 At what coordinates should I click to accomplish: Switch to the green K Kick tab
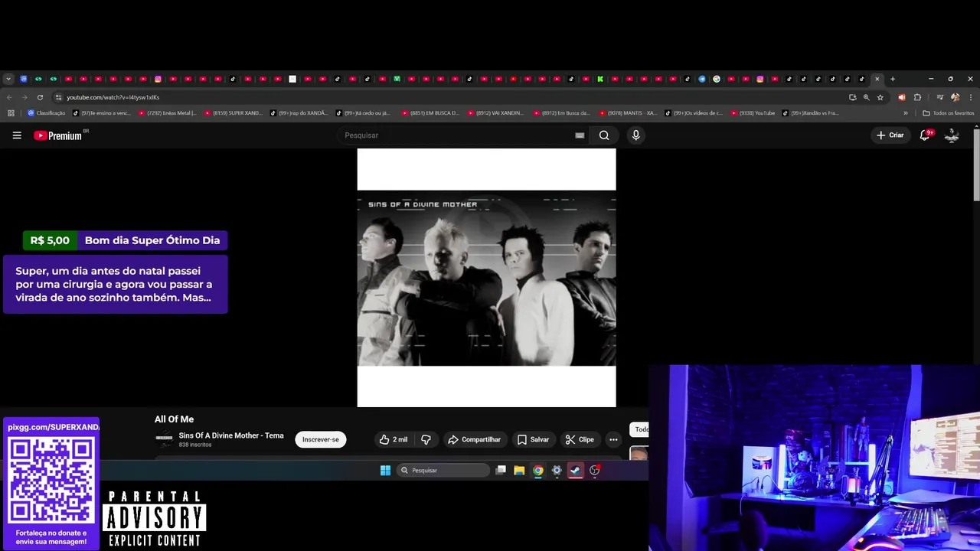pos(600,79)
